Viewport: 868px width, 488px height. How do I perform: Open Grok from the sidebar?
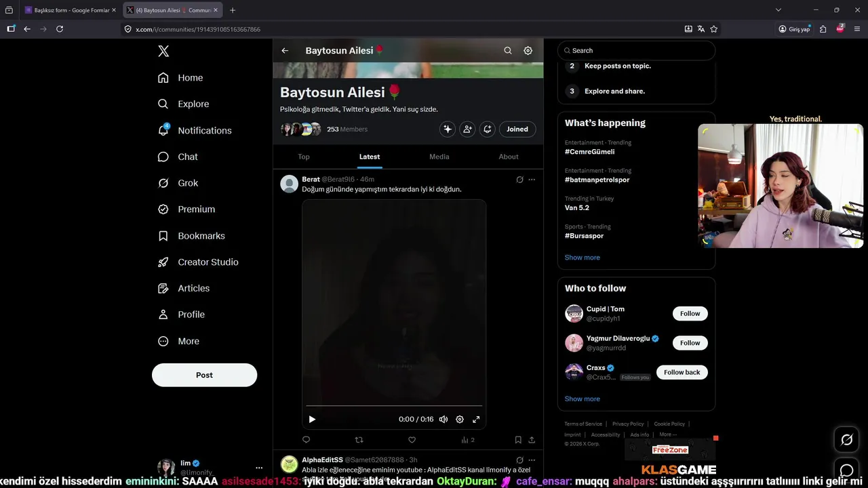(178, 183)
